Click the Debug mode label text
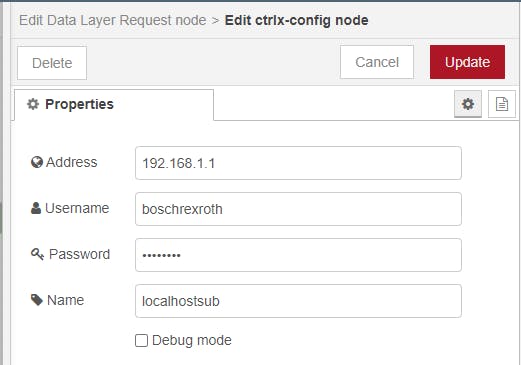This screenshot has height=365, width=521. click(192, 340)
